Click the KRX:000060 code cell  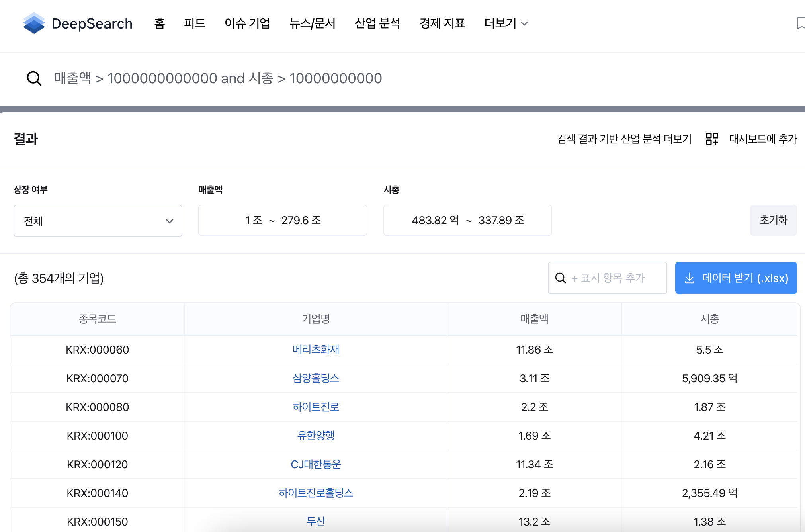(97, 350)
